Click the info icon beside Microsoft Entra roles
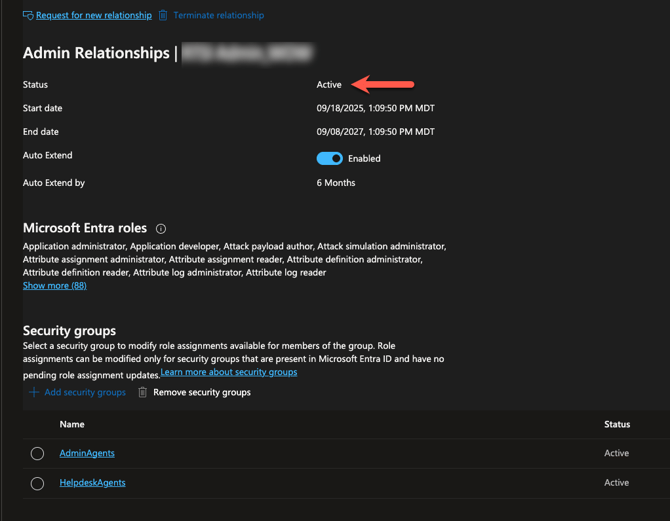The width and height of the screenshot is (670, 521). [x=161, y=229]
